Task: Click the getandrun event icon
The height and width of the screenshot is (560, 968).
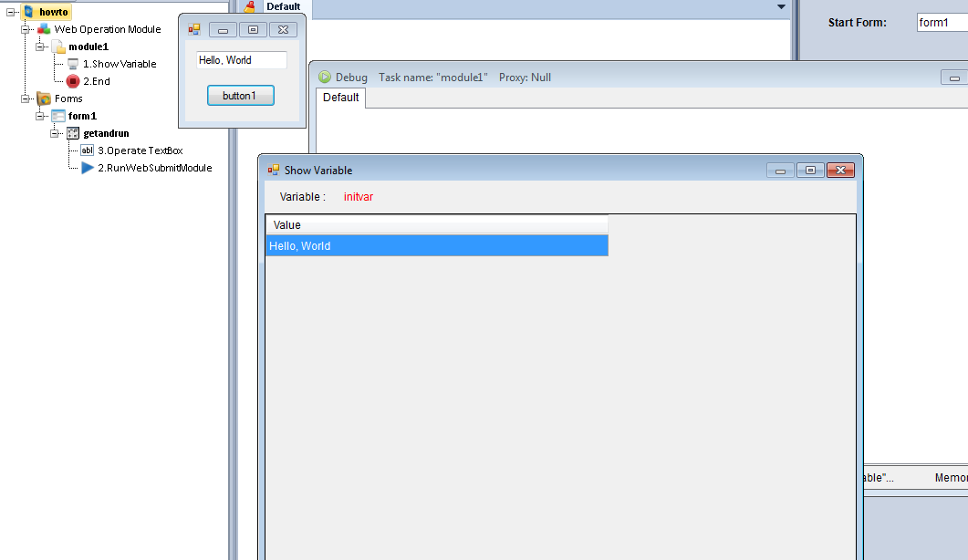Action: point(73,133)
